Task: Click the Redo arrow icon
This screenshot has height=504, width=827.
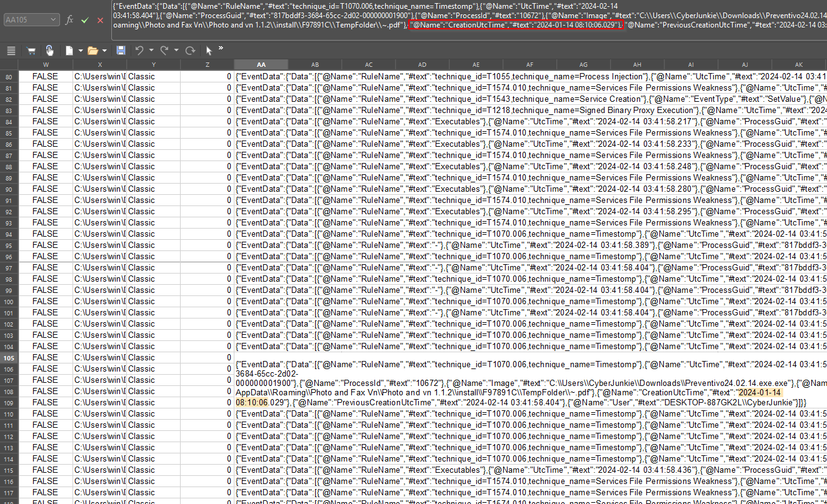Action: [164, 51]
